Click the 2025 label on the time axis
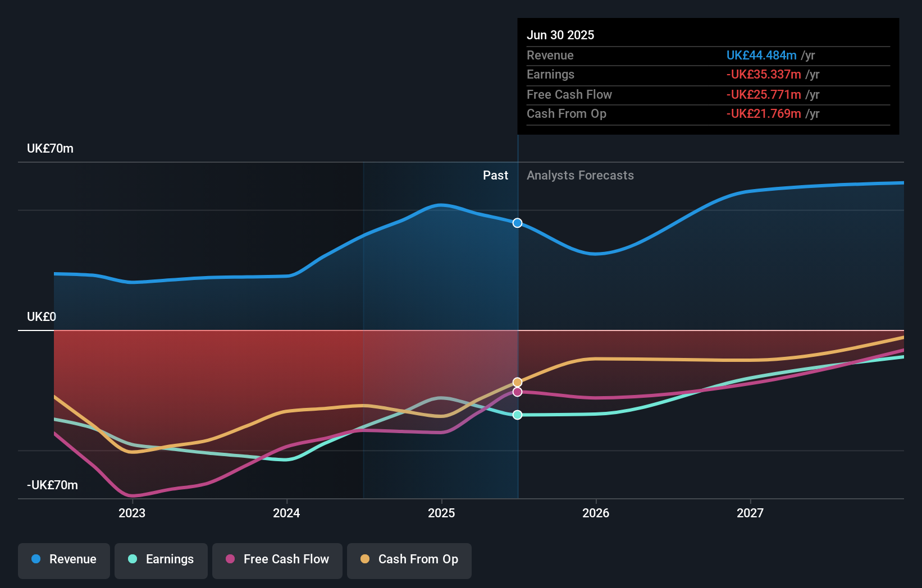922x588 pixels. click(441, 512)
